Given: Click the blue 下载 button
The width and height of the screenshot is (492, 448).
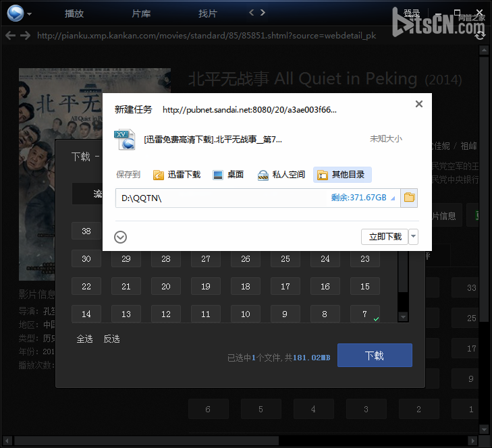Looking at the screenshot, I should 375,355.
